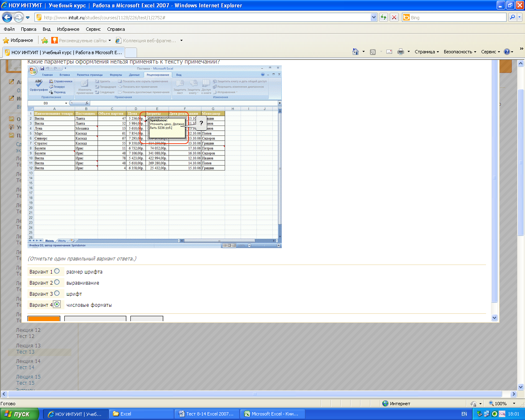Click the EN language indicator
This screenshot has height=420, width=525.
pyautogui.click(x=464, y=414)
